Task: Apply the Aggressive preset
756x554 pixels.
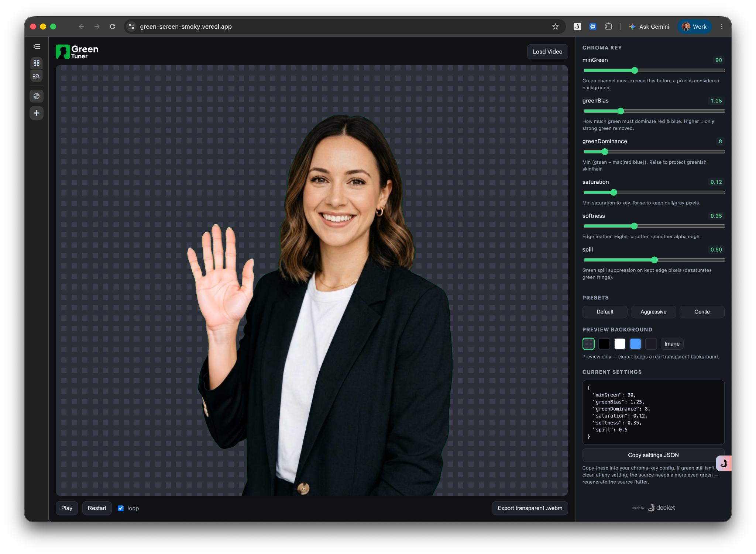Action: coord(653,312)
